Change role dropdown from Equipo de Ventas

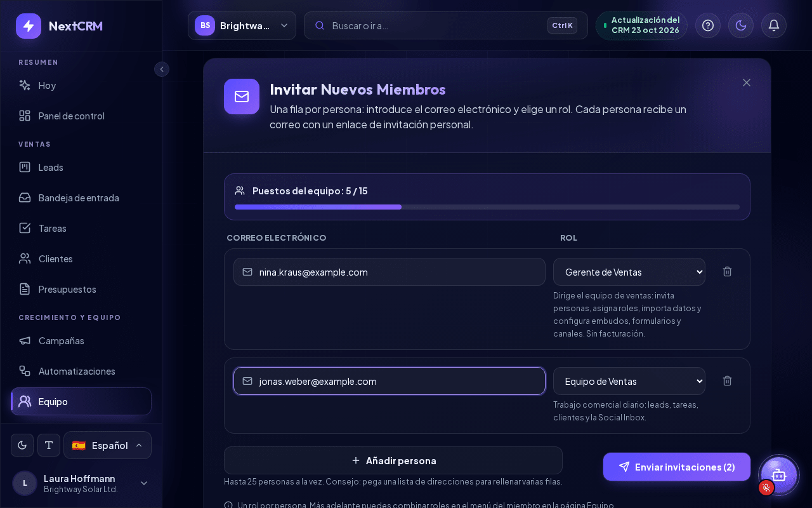pyautogui.click(x=629, y=381)
